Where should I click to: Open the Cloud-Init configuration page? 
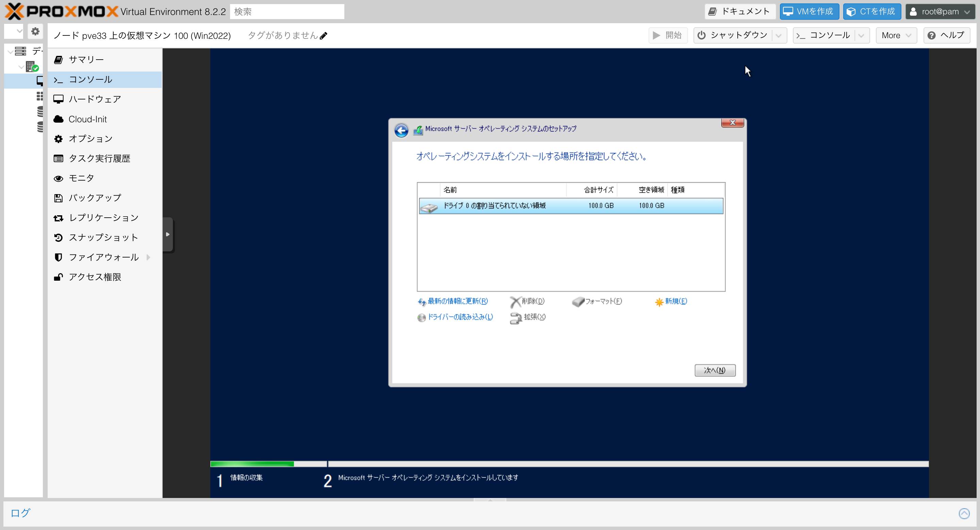pyautogui.click(x=87, y=119)
